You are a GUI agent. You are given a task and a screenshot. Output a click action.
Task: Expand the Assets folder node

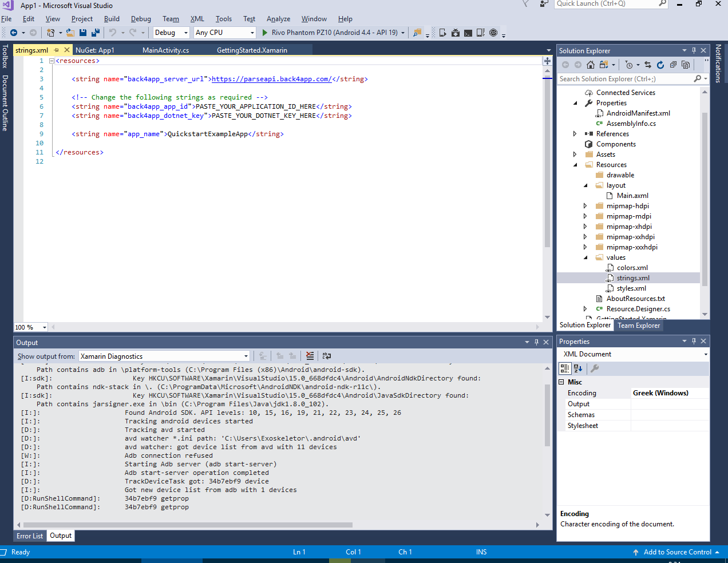pos(575,154)
